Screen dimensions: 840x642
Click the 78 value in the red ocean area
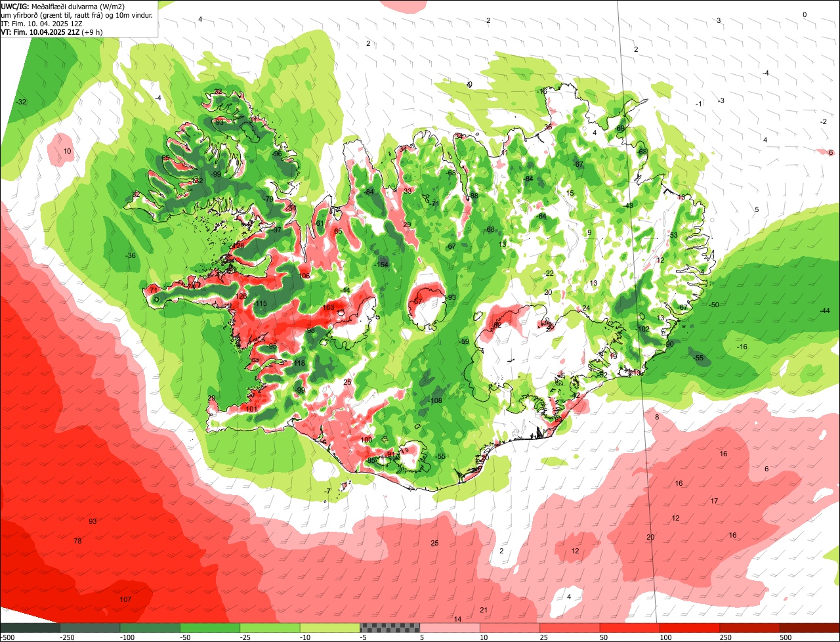point(77,541)
